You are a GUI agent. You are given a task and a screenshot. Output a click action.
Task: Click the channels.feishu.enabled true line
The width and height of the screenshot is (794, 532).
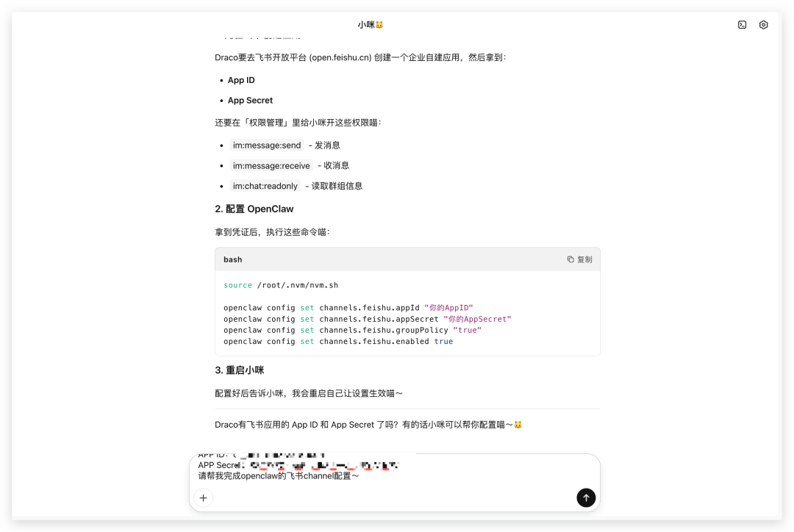338,342
